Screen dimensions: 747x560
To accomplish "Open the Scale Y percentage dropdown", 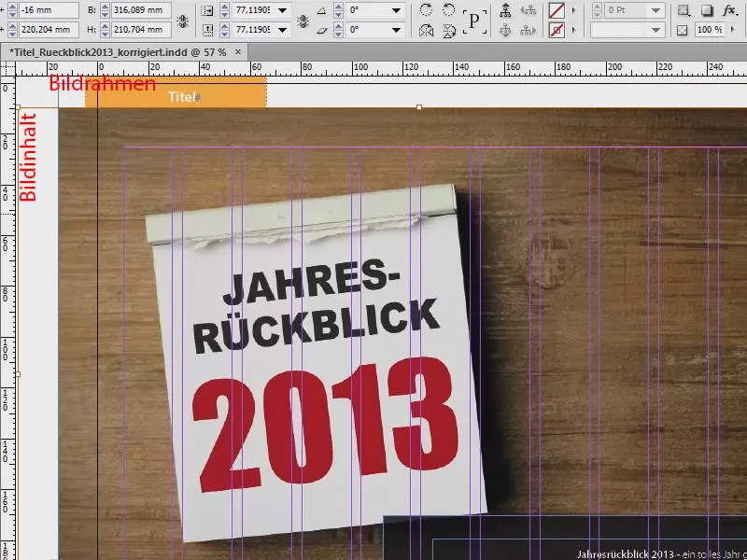I will click(x=283, y=30).
